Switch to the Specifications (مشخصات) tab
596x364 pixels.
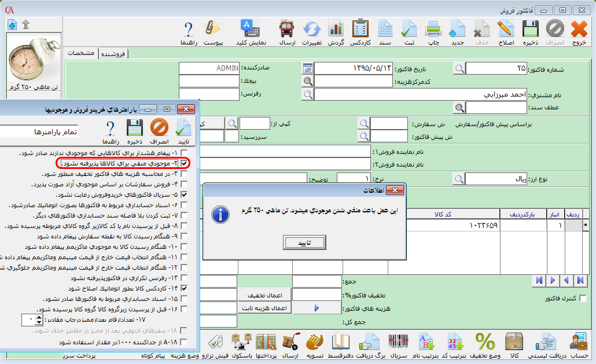pos(82,53)
